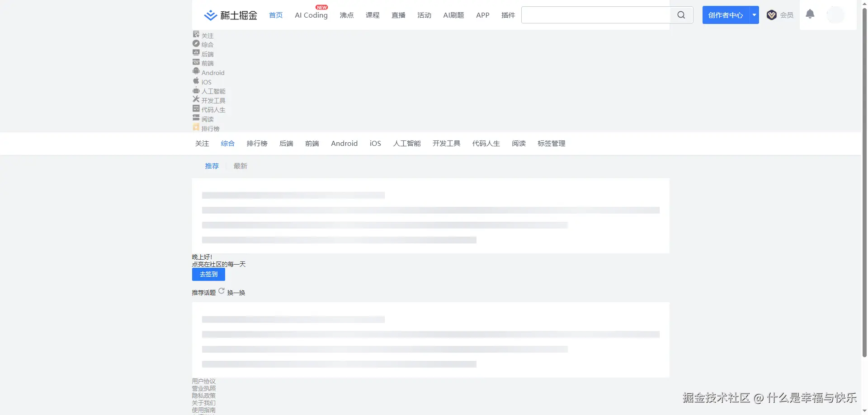Click the search magnifier icon

pyautogui.click(x=681, y=15)
